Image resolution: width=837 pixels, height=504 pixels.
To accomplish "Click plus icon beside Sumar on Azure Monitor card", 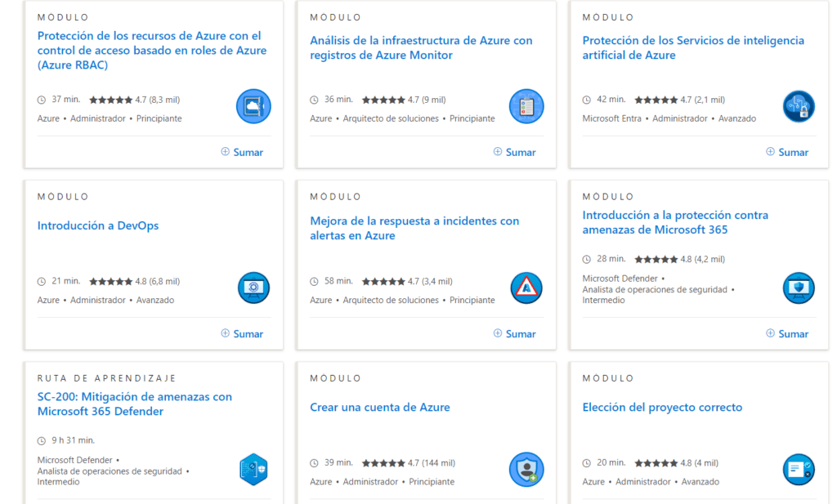I will (498, 151).
